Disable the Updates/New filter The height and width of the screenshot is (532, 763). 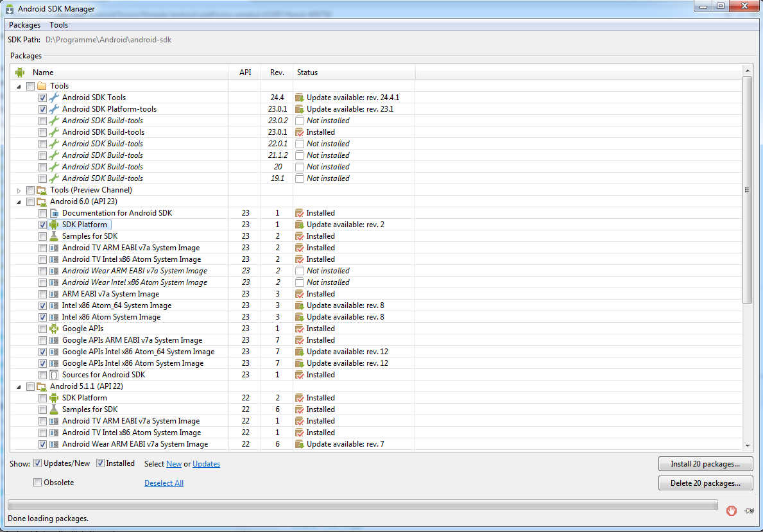point(38,463)
